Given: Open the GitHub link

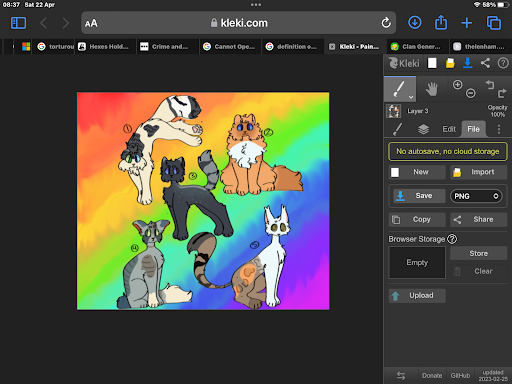Looking at the screenshot, I should point(460,376).
